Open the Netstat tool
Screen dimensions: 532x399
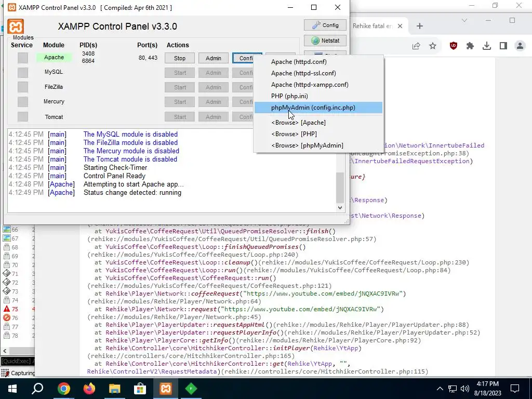coord(325,41)
